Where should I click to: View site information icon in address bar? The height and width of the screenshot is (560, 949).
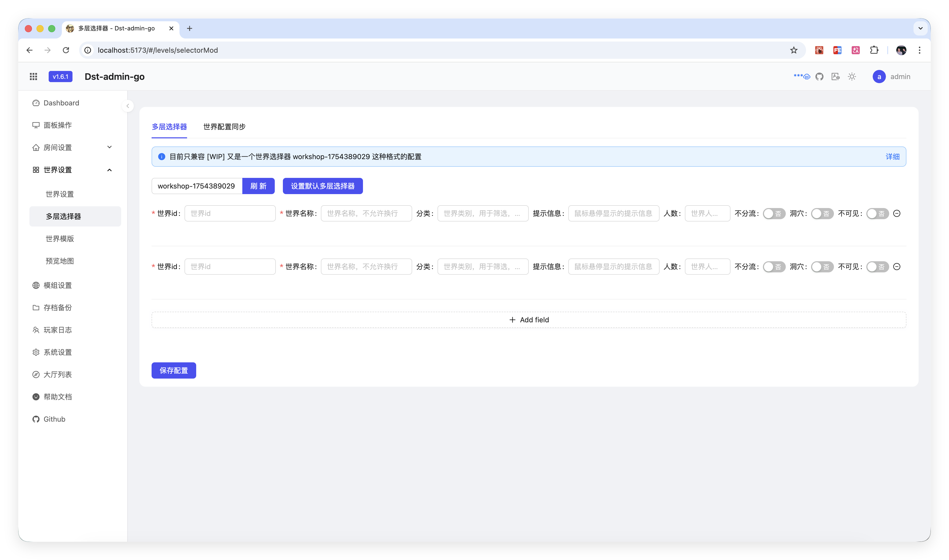[x=88, y=50]
